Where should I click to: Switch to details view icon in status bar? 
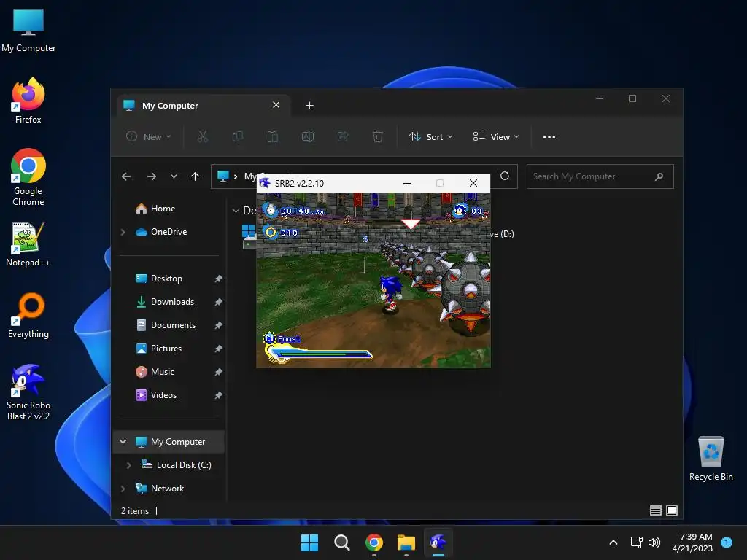pos(656,510)
